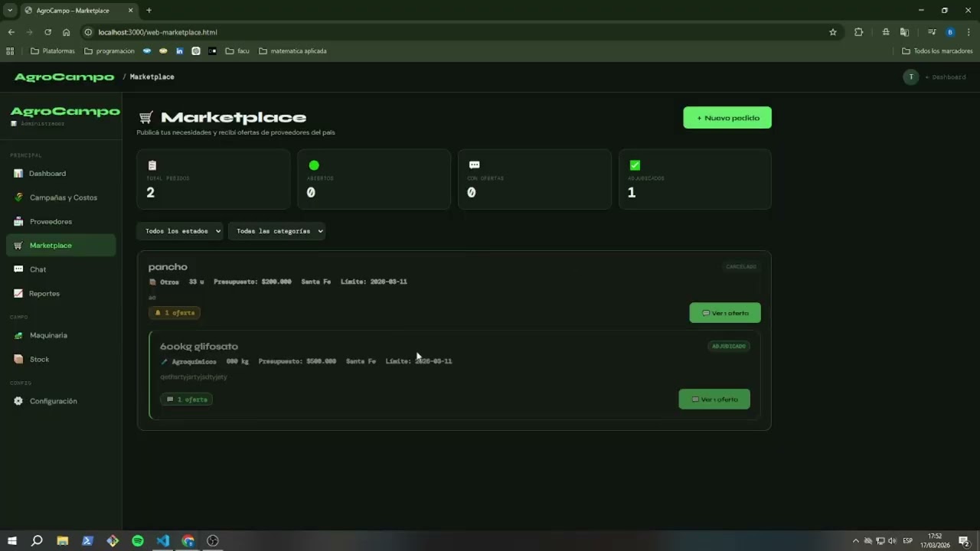This screenshot has width=980, height=551.
Task: Click the Dashboard chart icon in sidebar
Action: coord(18,174)
